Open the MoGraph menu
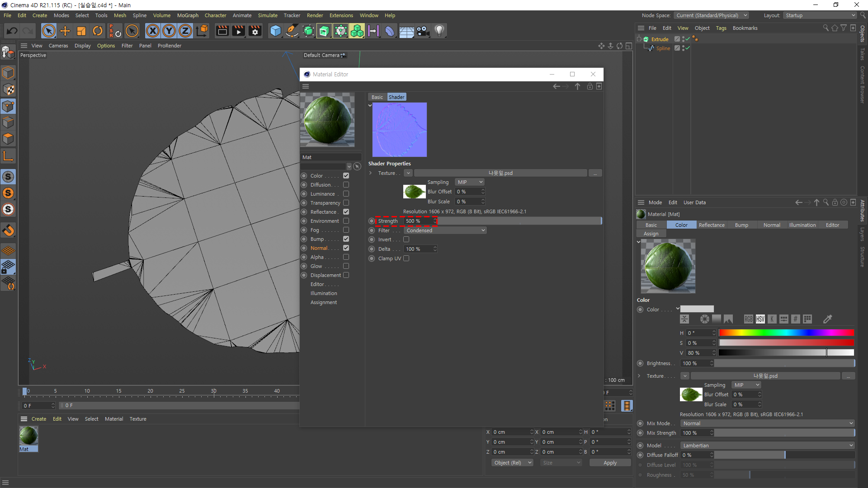The width and height of the screenshot is (868, 488). tap(188, 15)
